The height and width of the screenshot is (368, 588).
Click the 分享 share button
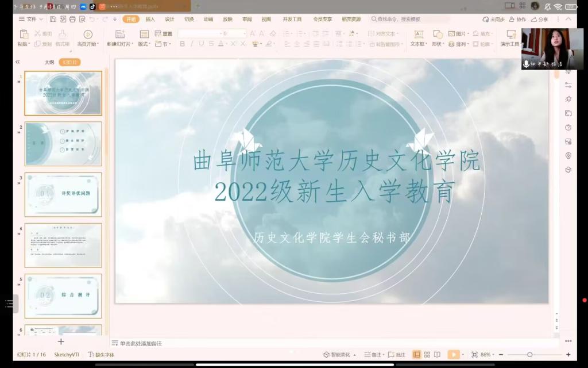coord(539,19)
